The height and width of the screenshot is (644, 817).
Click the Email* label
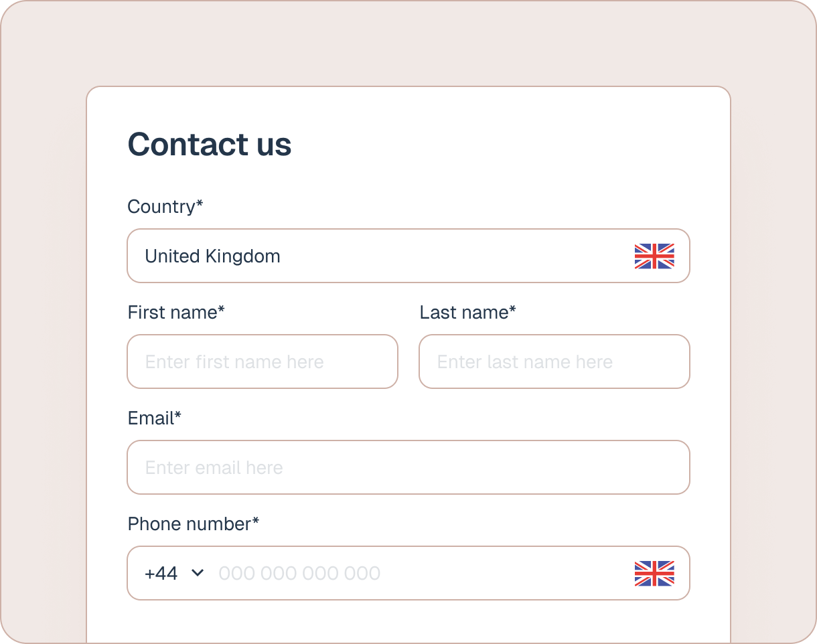155,418
